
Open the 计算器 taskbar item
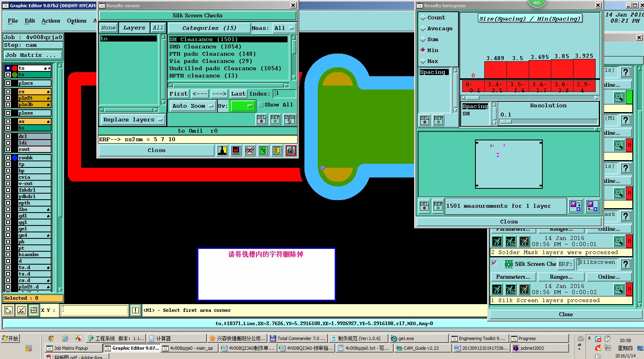[176, 338]
